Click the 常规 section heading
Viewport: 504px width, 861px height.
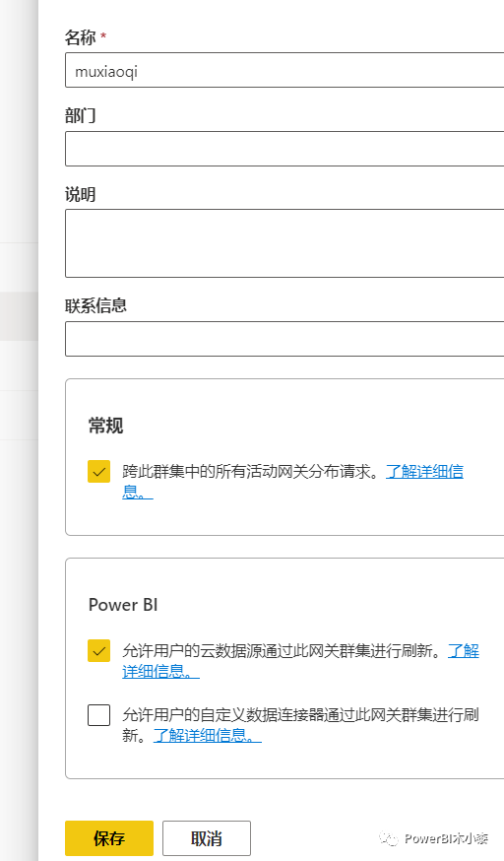(x=106, y=426)
